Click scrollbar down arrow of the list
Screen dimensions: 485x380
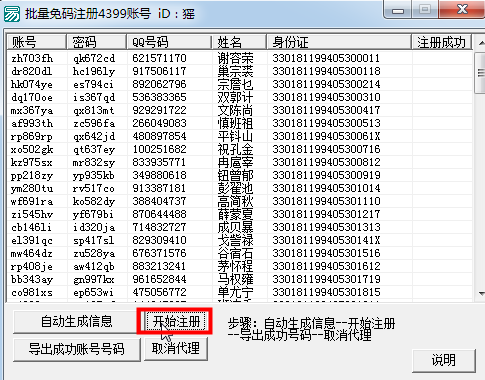click(x=480, y=293)
